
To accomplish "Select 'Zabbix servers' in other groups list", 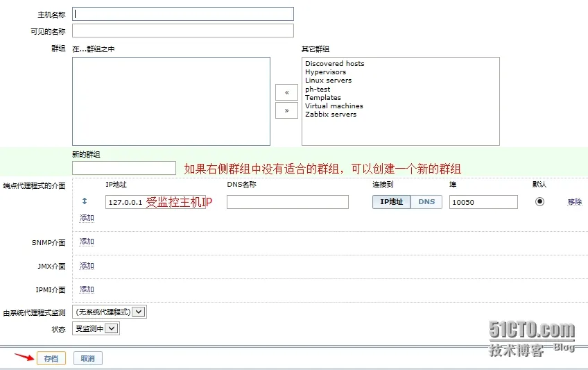I will tap(331, 115).
